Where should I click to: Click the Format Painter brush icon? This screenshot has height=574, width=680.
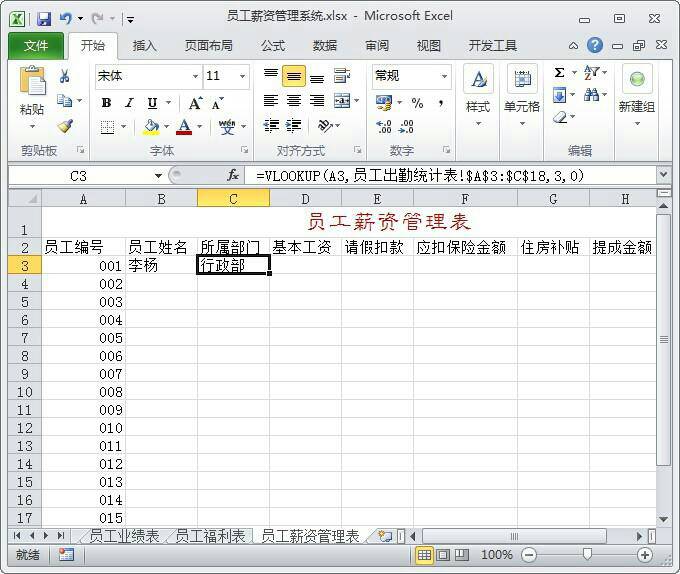tap(65, 127)
